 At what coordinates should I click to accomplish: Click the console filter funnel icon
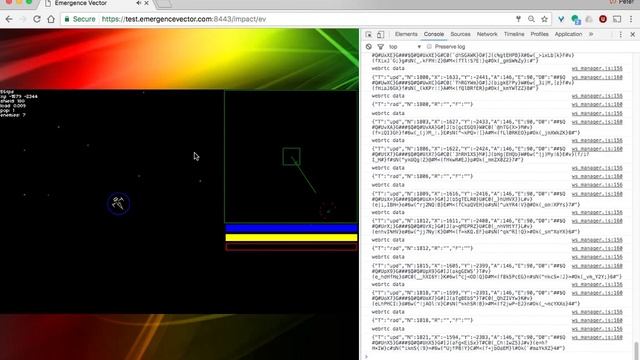(x=381, y=47)
